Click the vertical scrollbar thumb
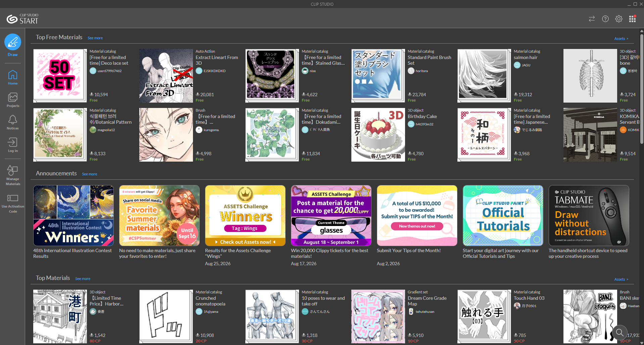This screenshot has width=644, height=345. point(642,89)
